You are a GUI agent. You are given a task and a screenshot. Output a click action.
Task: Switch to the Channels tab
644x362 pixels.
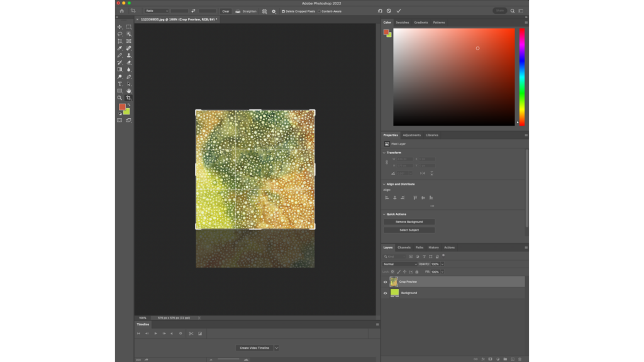click(x=404, y=248)
